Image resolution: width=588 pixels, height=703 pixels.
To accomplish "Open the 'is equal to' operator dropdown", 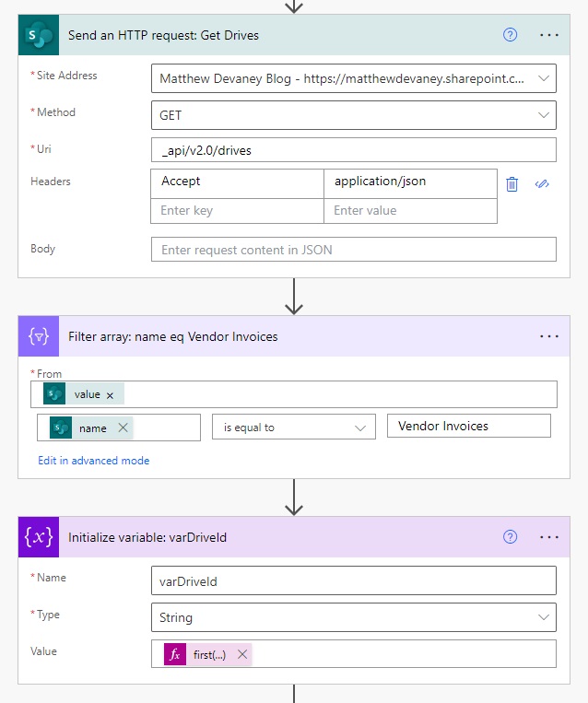I will tap(294, 428).
